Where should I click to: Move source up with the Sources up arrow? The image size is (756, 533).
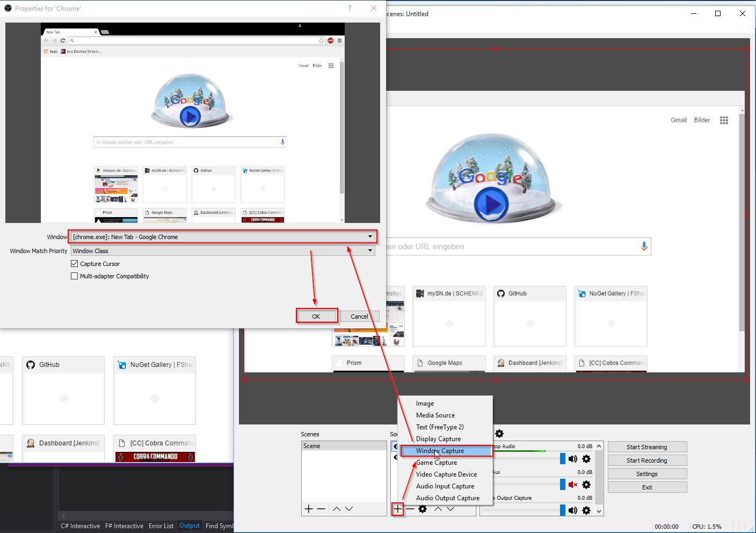click(x=438, y=509)
